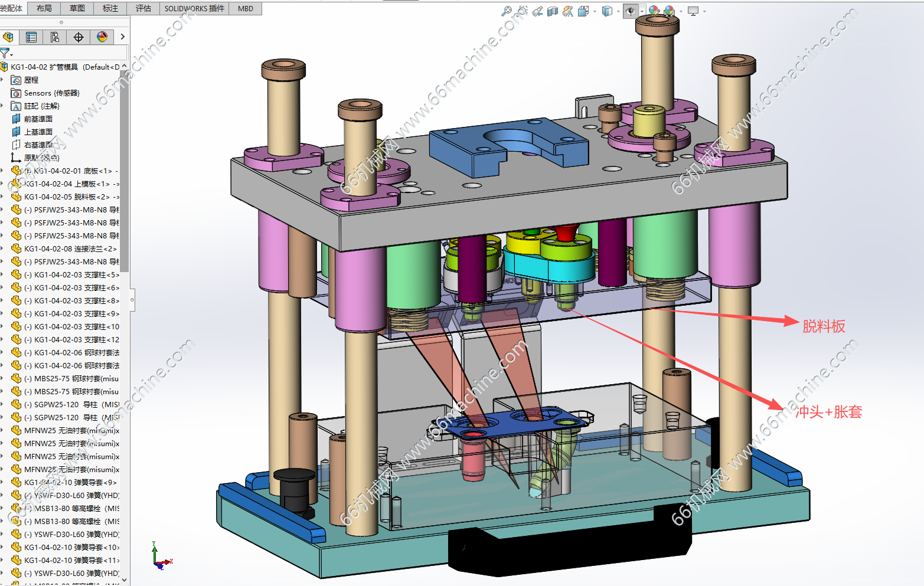Open the SOLIDWORKS 插件 tab
Image resolution: width=924 pixels, height=586 pixels.
coord(194,8)
